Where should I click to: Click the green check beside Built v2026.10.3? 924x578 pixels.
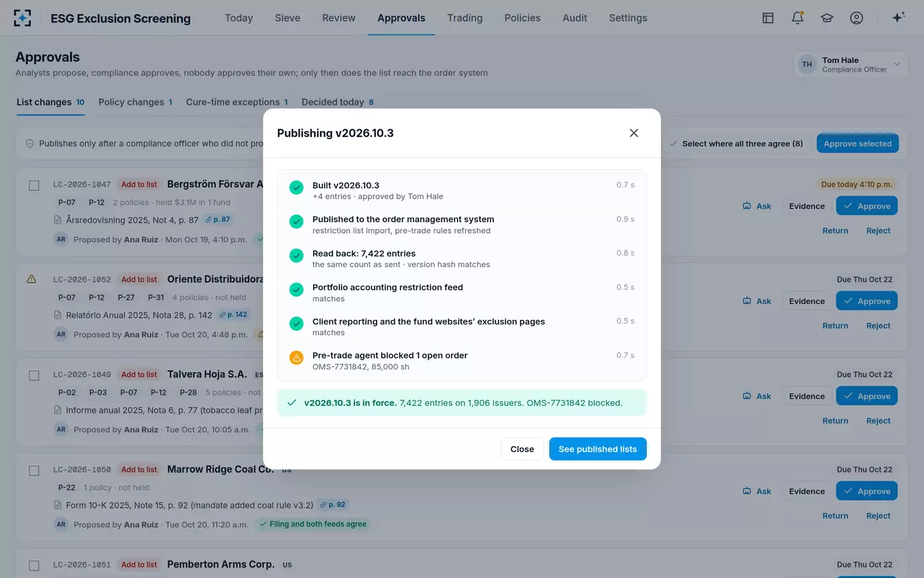pos(296,188)
